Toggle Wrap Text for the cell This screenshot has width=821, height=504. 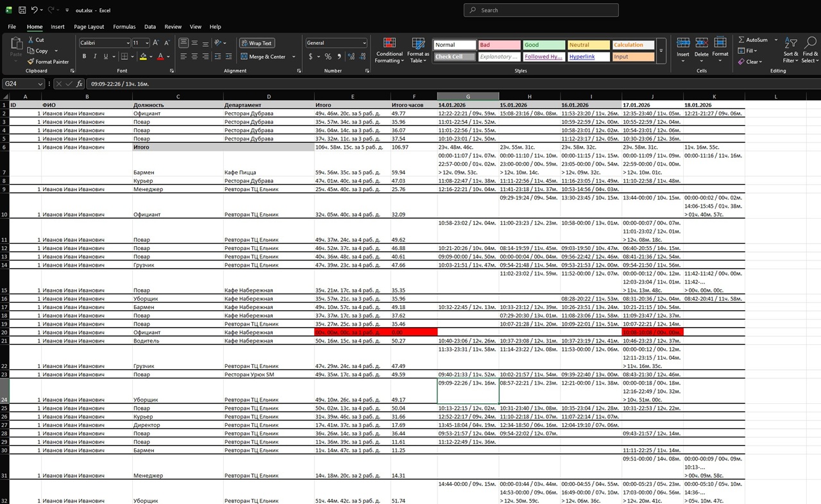(257, 43)
